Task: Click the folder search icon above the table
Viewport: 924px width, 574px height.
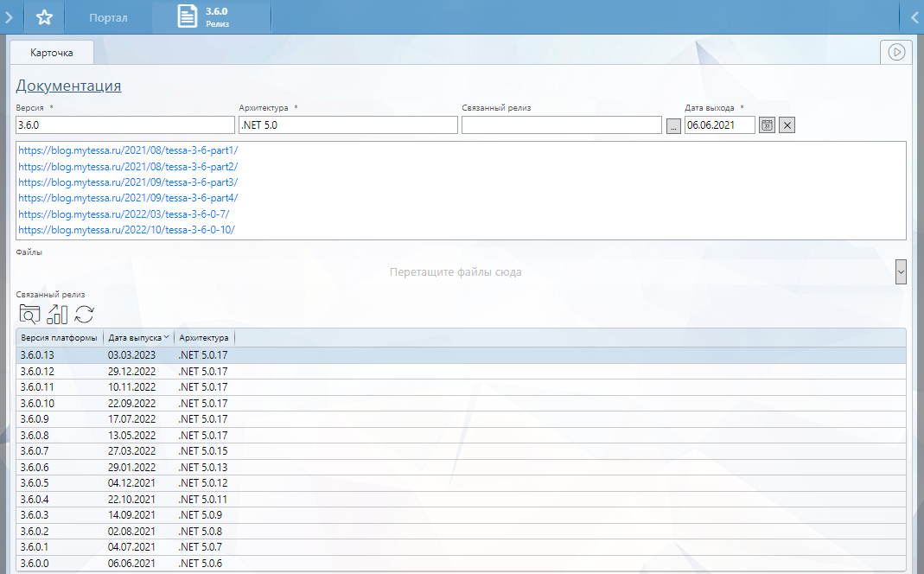Action: (29, 315)
